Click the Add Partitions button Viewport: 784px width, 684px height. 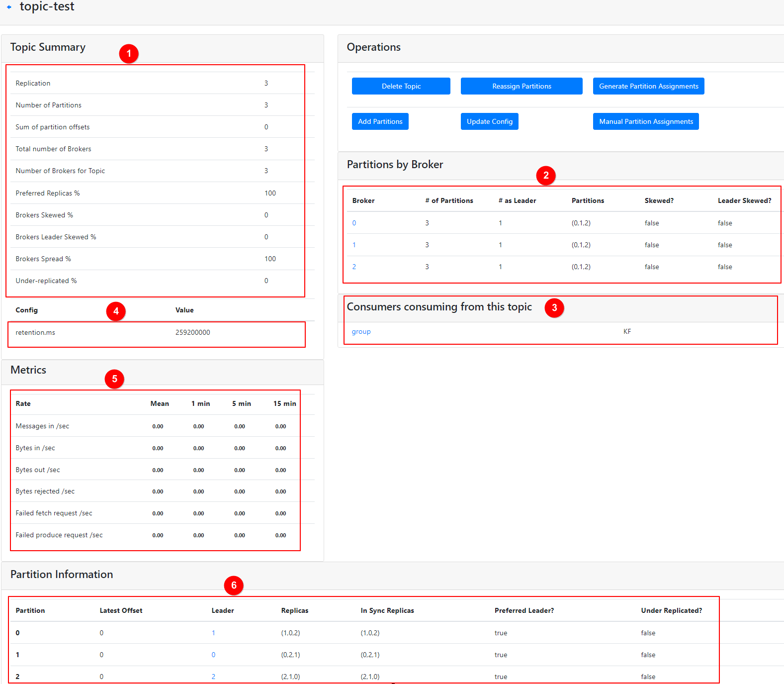tap(380, 121)
